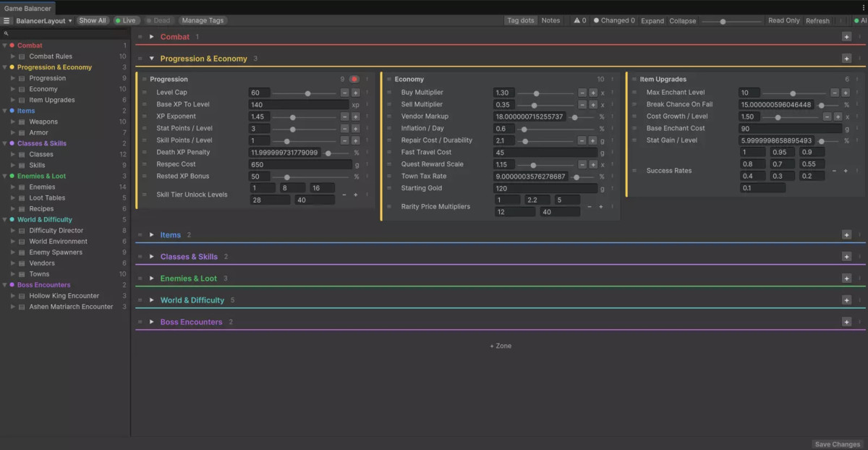Add a card to Progression & Economy zone
The image size is (868, 450).
pos(846,59)
